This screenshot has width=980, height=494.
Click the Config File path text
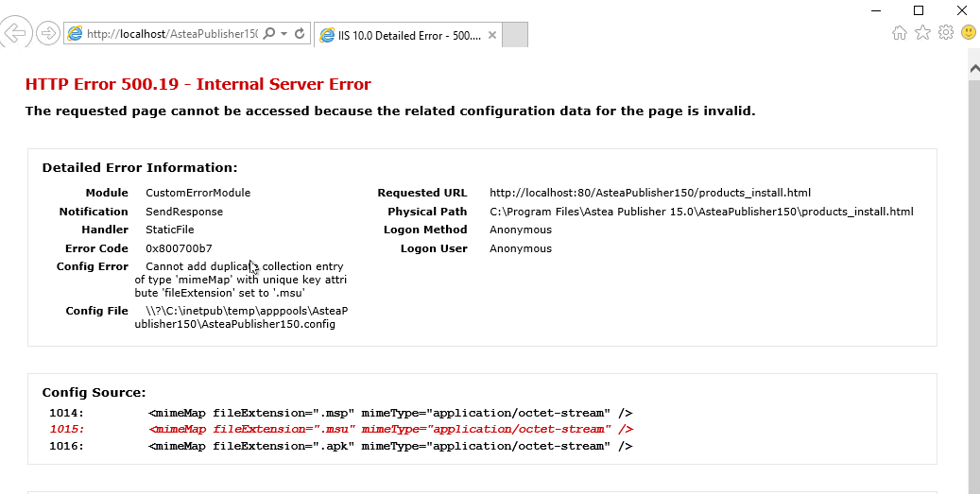pos(241,317)
